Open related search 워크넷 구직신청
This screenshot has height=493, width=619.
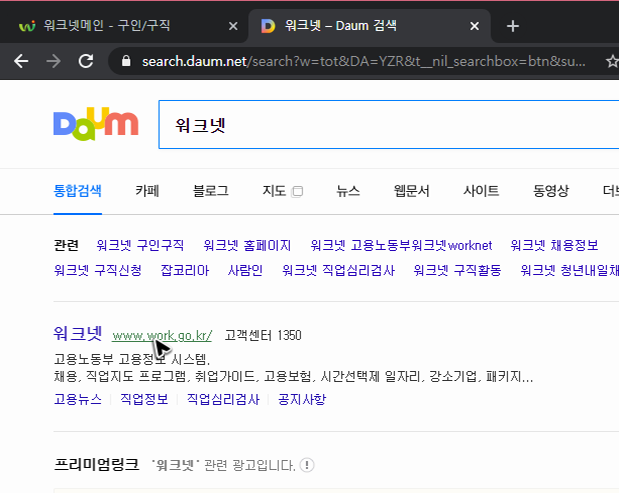98,270
